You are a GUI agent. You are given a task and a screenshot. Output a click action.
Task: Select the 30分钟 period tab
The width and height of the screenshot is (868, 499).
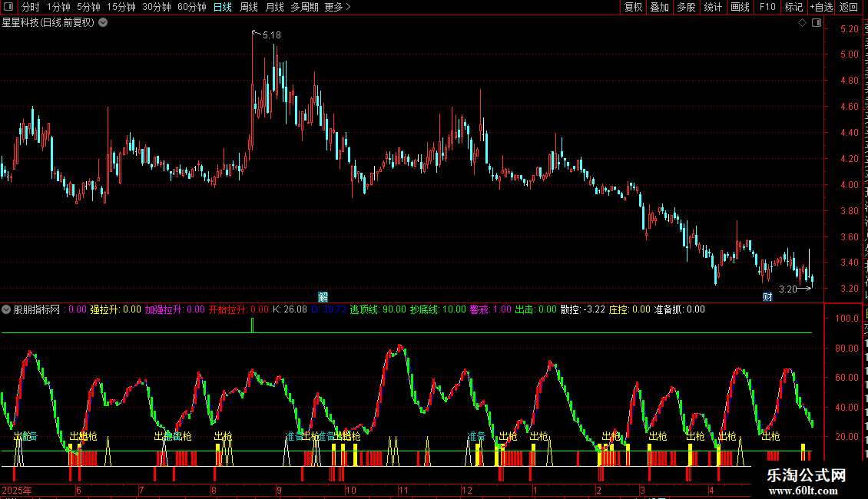click(157, 7)
